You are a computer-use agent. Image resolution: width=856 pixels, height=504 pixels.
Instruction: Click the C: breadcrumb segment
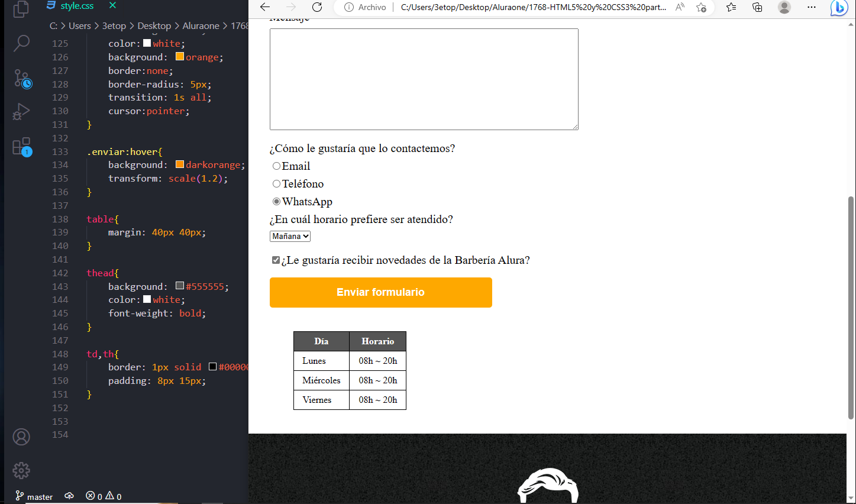click(x=53, y=26)
